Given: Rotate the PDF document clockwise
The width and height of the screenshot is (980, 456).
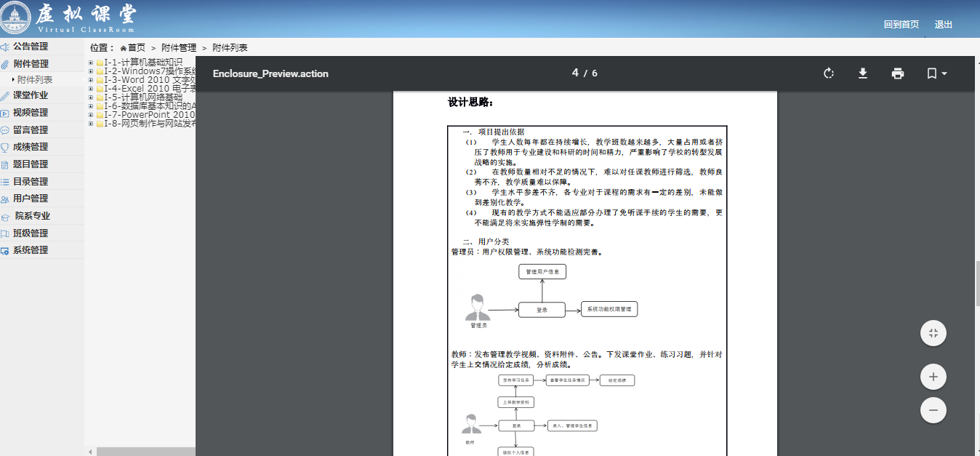Looking at the screenshot, I should tap(828, 73).
